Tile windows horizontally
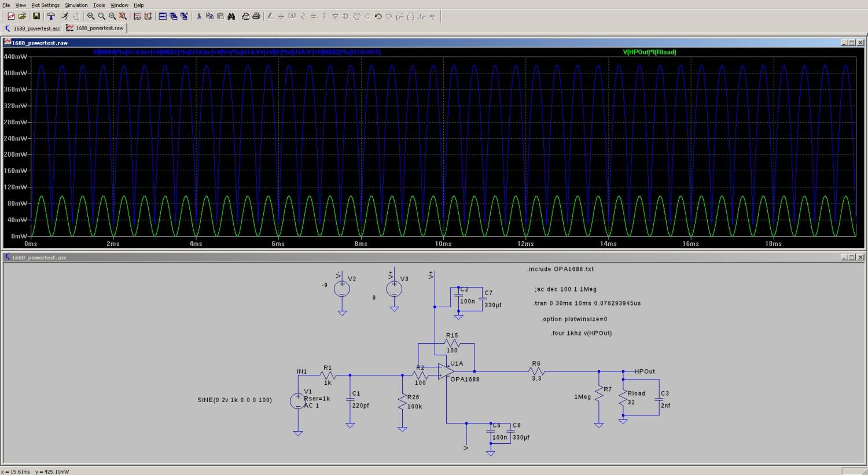Image resolution: width=868 pixels, height=475 pixels. pyautogui.click(x=163, y=16)
